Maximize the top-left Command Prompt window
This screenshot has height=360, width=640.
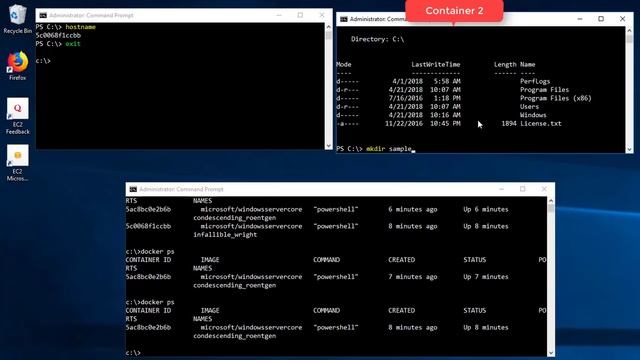tap(300, 16)
